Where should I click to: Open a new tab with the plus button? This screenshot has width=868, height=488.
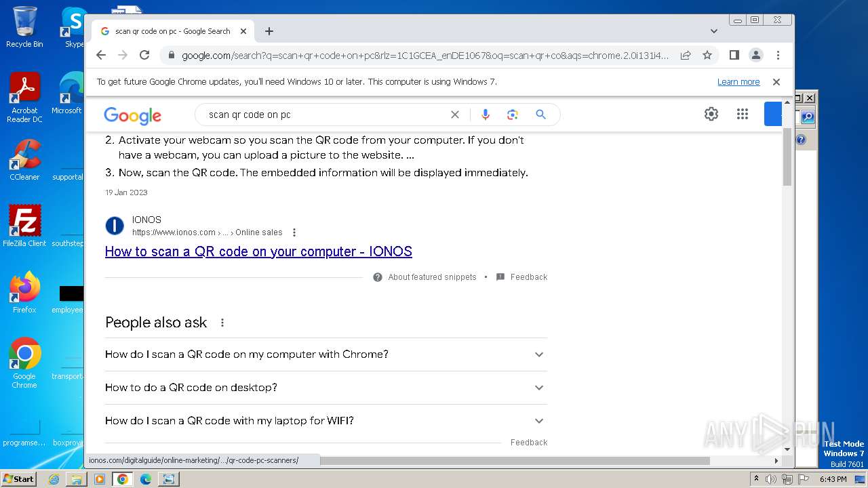pyautogui.click(x=269, y=31)
